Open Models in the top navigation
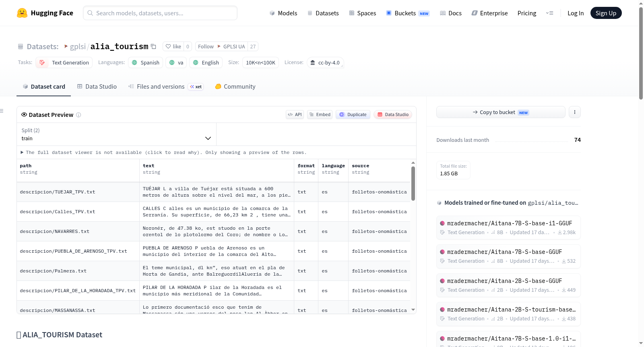Viewport: 644px width, 347px height. coord(283,13)
